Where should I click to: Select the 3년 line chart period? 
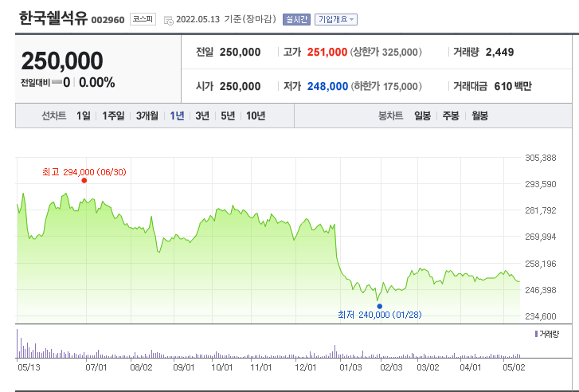click(202, 116)
